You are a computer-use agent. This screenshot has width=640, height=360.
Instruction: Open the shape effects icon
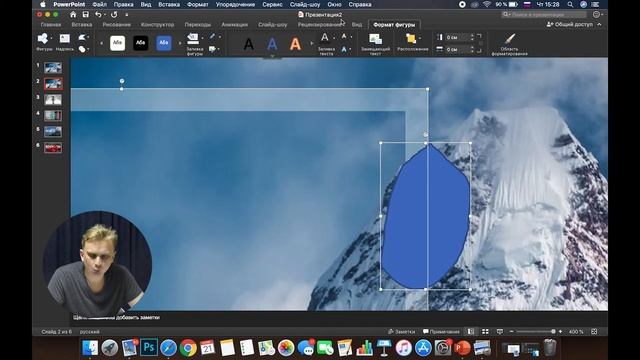[212, 49]
